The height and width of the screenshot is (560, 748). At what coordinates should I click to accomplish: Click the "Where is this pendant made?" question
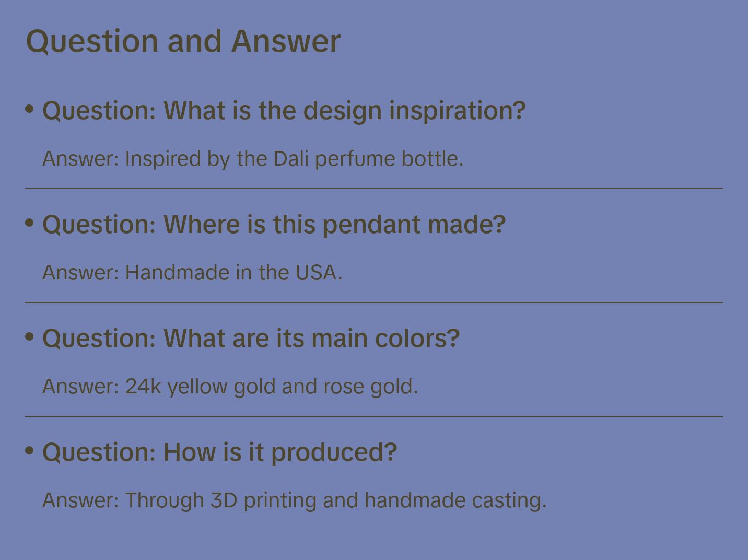tap(274, 225)
